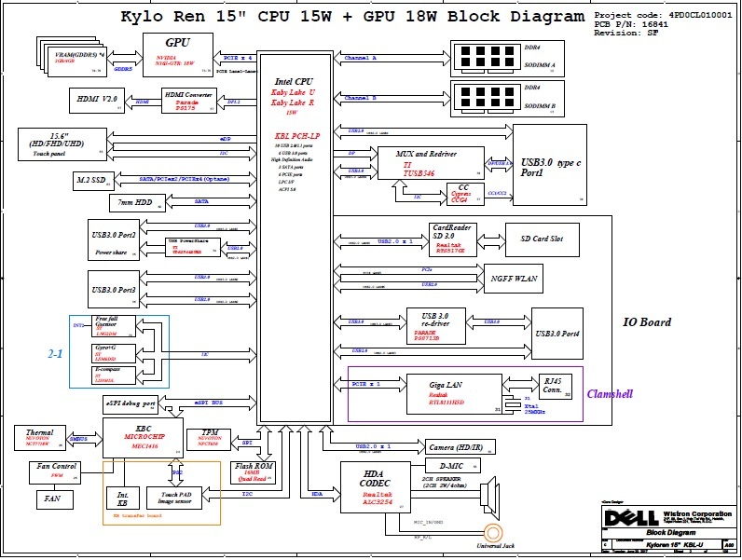The image size is (742, 560).
Task: Click the NGFF WLAN block
Action: [x=514, y=279]
